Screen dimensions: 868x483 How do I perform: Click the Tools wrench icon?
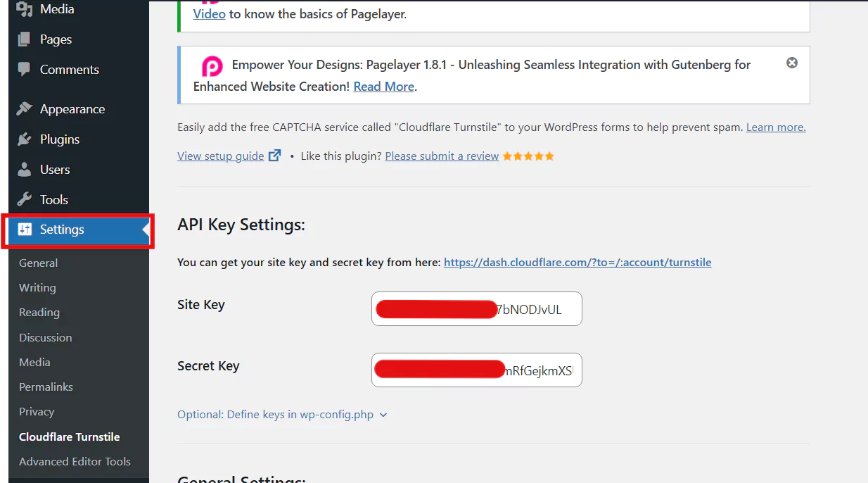[x=25, y=199]
